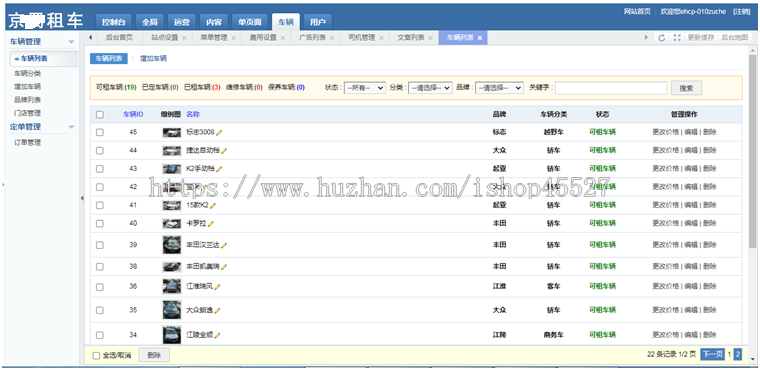Click the 更新缓存 button

coord(700,38)
